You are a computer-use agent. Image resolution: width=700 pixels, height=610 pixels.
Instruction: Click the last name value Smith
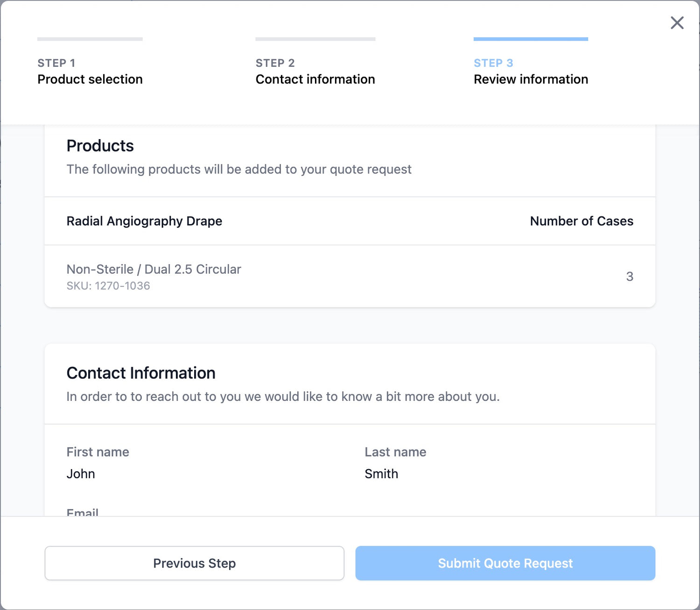point(381,474)
